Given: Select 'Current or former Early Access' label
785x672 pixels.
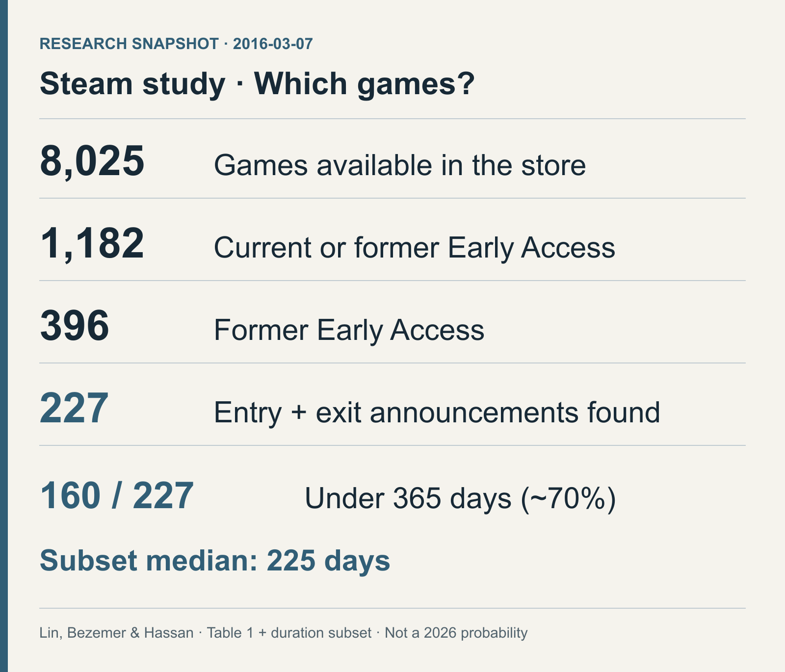Looking at the screenshot, I should point(415,247).
